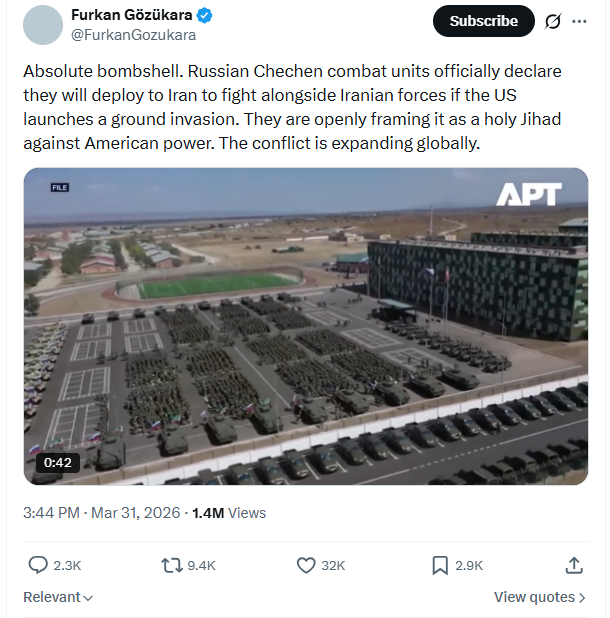Click the repost icon
610x618 pixels.
click(x=172, y=565)
